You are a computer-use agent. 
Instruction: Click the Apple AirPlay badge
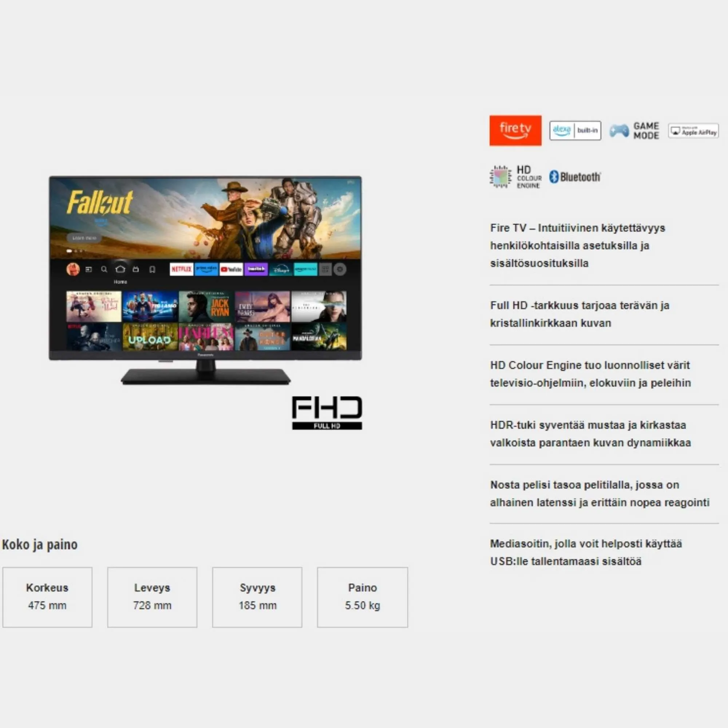[x=693, y=131]
